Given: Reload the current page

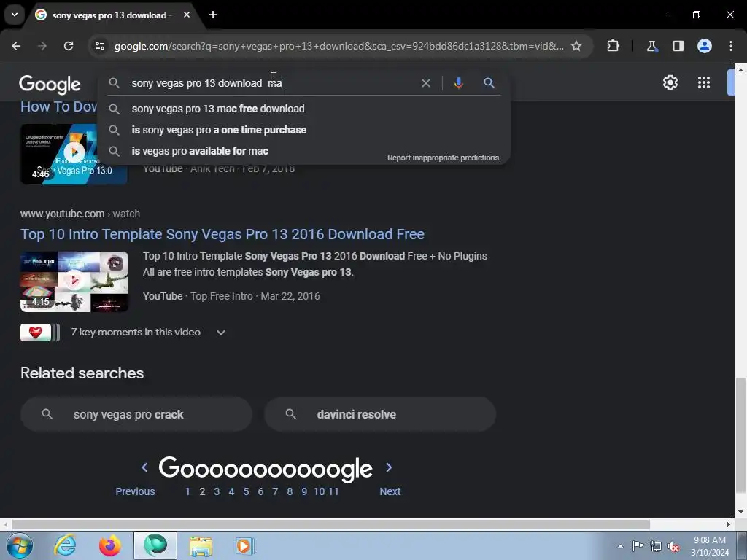Looking at the screenshot, I should tap(69, 46).
